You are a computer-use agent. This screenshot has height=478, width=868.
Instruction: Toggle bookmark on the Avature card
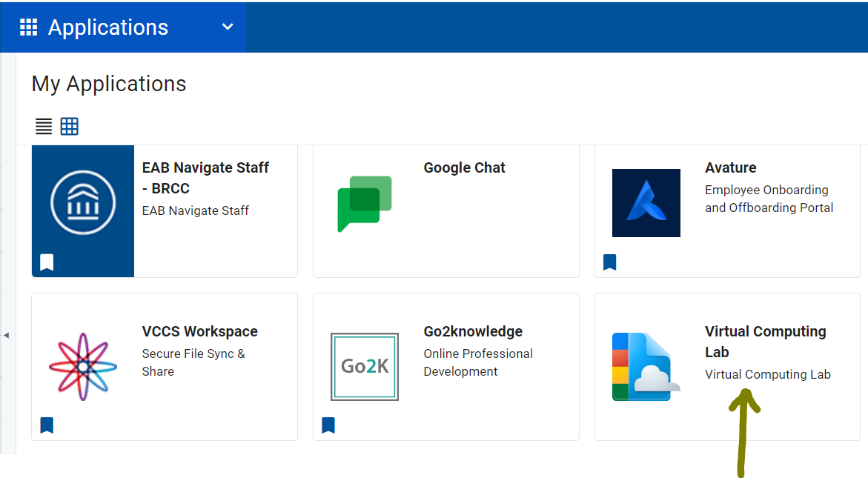click(x=609, y=262)
